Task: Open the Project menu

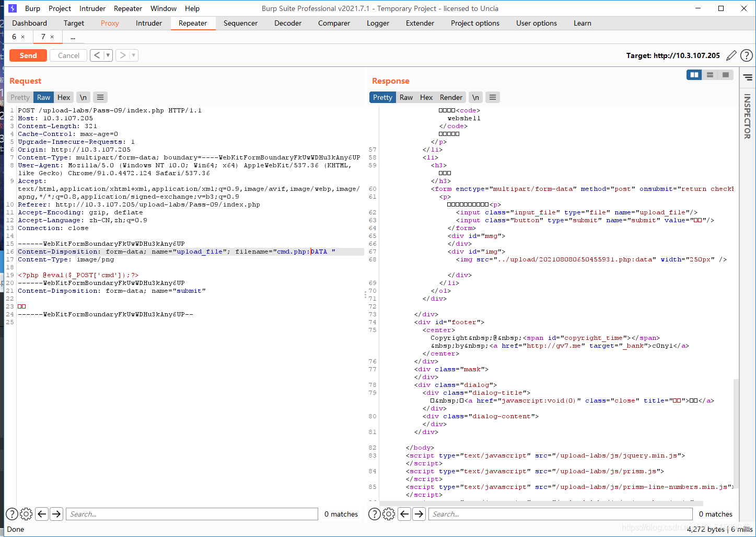Action: tap(60, 8)
